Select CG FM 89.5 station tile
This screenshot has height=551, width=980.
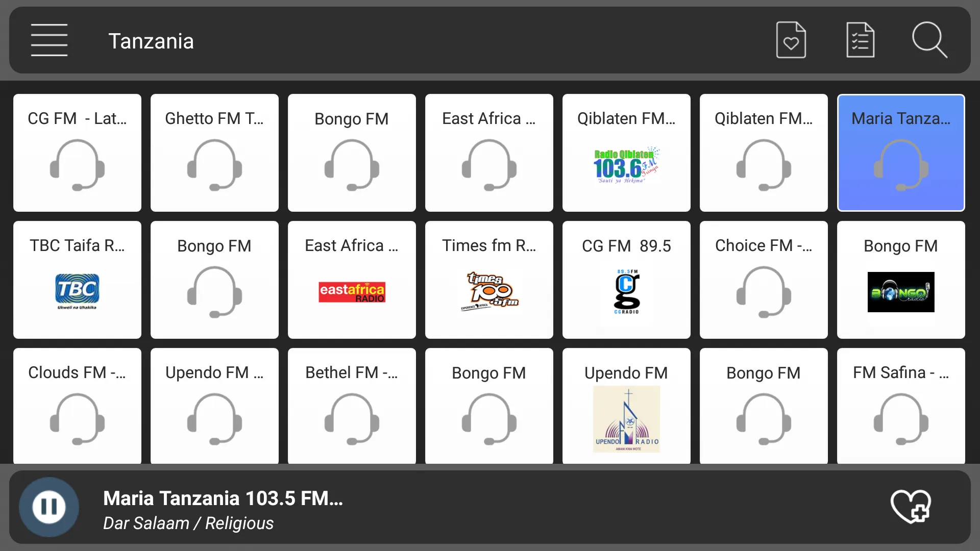tap(626, 280)
